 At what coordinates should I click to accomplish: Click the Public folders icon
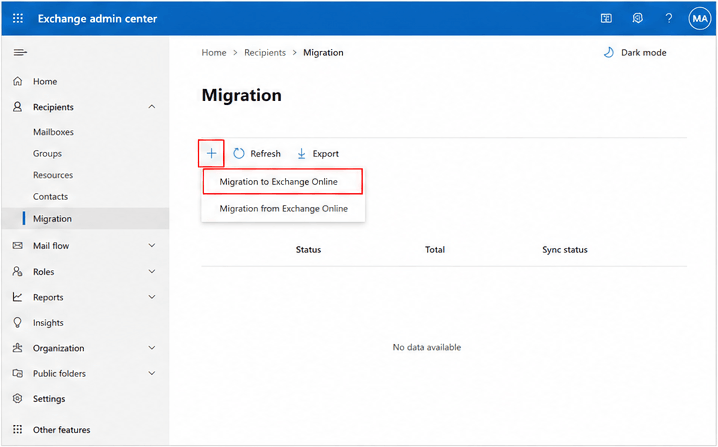(x=17, y=373)
